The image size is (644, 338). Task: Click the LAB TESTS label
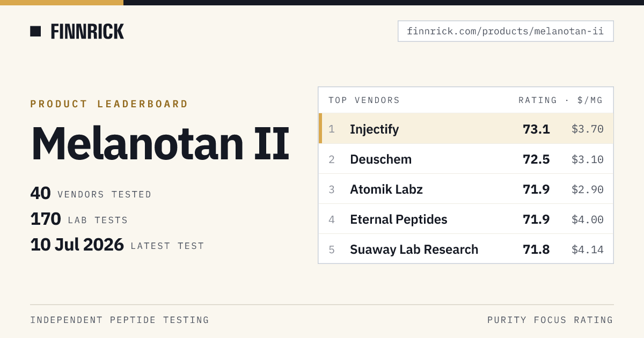click(x=98, y=220)
